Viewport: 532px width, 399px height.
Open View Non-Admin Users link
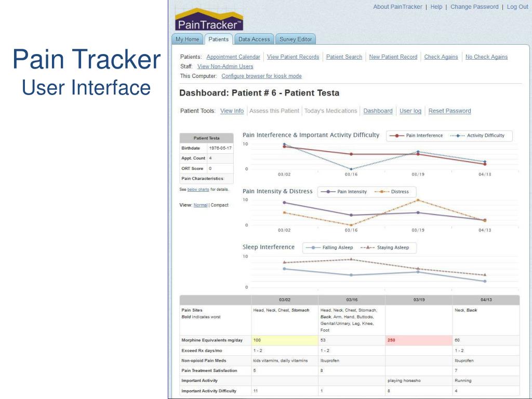225,66
